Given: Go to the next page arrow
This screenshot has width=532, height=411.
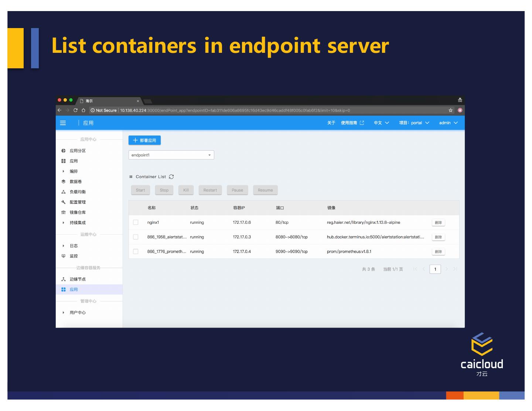Looking at the screenshot, I should [x=447, y=269].
